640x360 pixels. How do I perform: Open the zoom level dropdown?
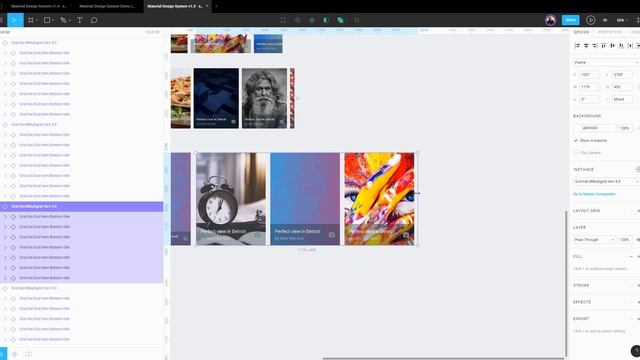tap(622, 20)
